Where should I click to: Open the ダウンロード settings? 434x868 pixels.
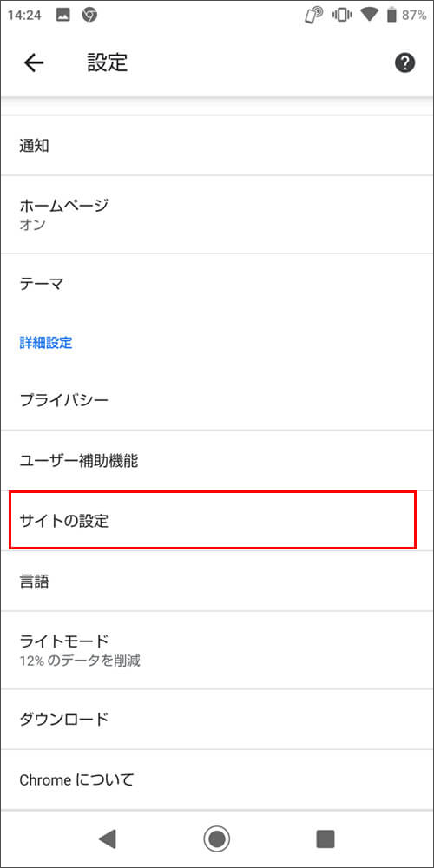point(217,719)
